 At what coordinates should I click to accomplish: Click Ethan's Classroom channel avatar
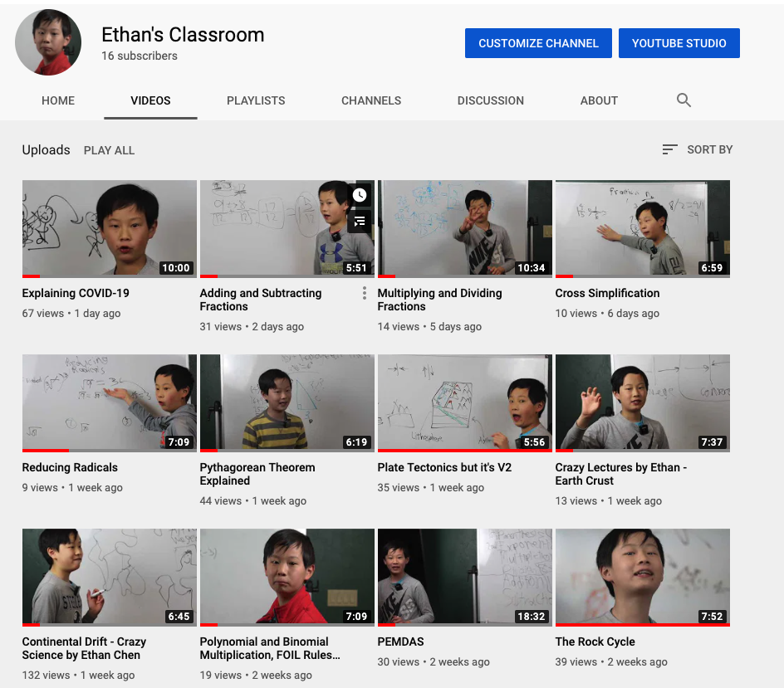tap(48, 43)
